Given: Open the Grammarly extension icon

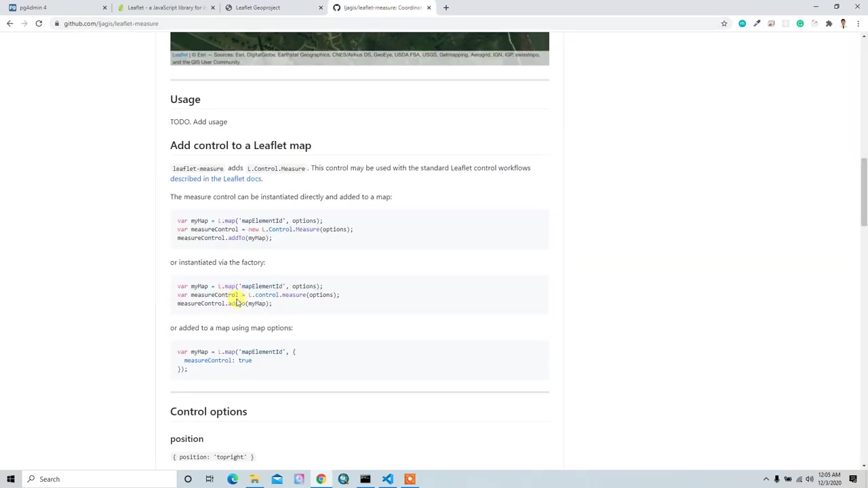Looking at the screenshot, I should coord(800,24).
